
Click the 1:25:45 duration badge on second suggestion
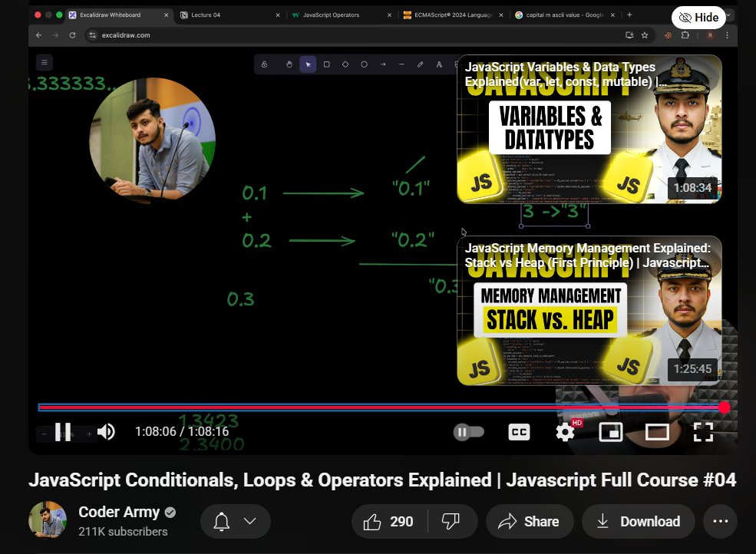692,369
